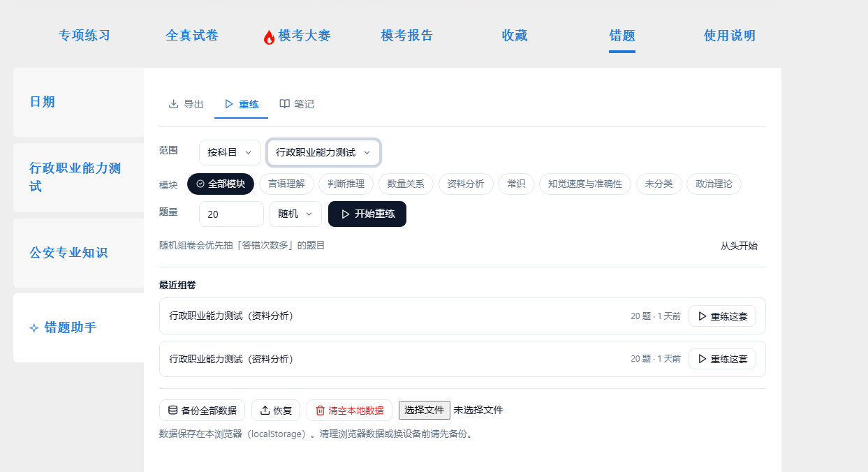Click the database icon on 备份全部数据
This screenshot has height=472, width=868.
click(172, 410)
